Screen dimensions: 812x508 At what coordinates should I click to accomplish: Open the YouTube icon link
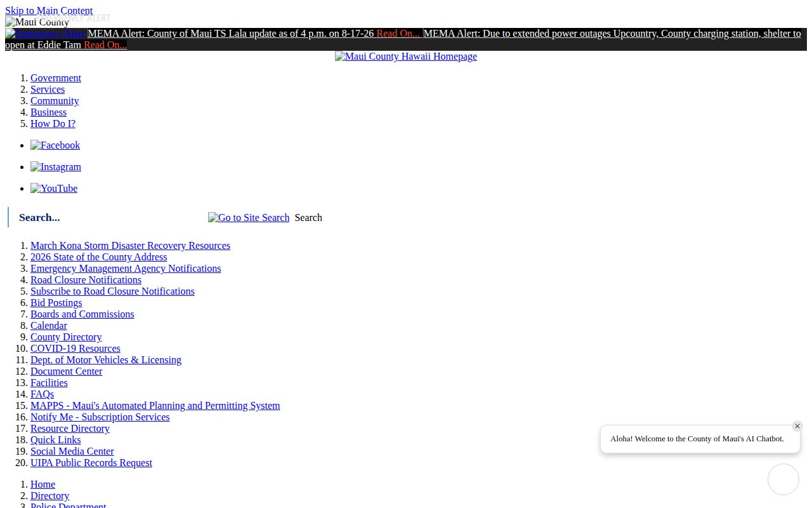point(54,189)
